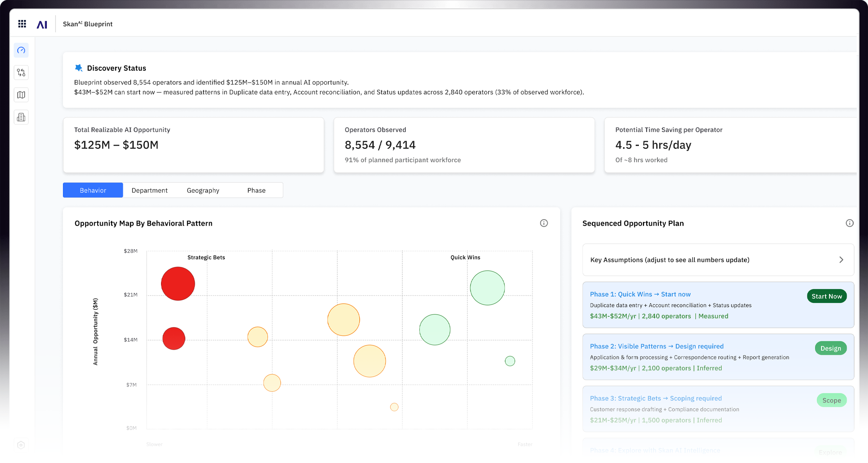Open the buildings sidebar icon

click(x=21, y=117)
